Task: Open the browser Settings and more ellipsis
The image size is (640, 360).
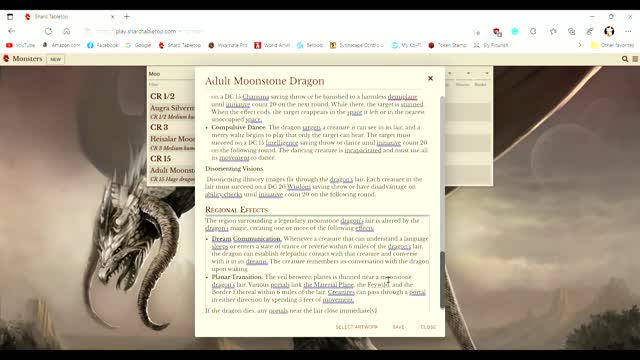Action: tap(628, 31)
